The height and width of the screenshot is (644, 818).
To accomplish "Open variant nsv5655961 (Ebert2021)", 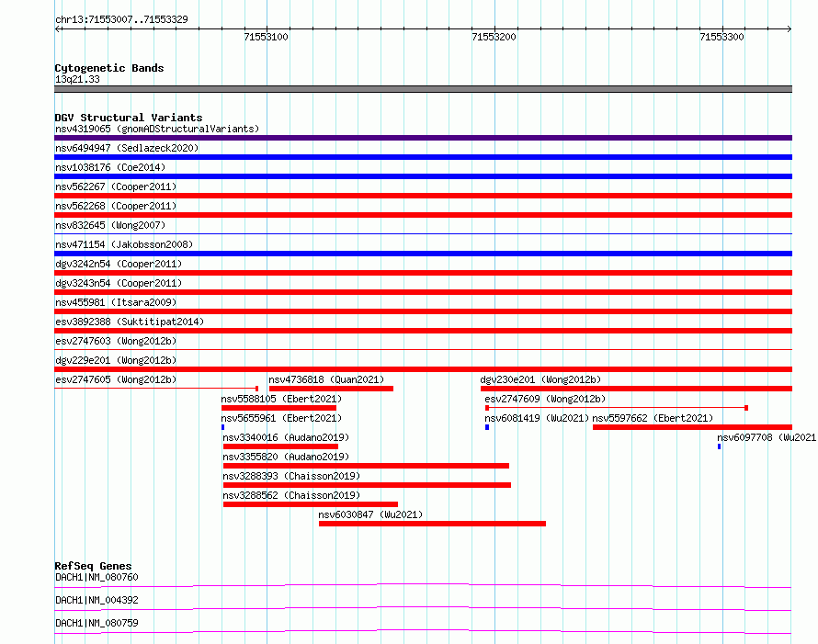I will (x=281, y=418).
